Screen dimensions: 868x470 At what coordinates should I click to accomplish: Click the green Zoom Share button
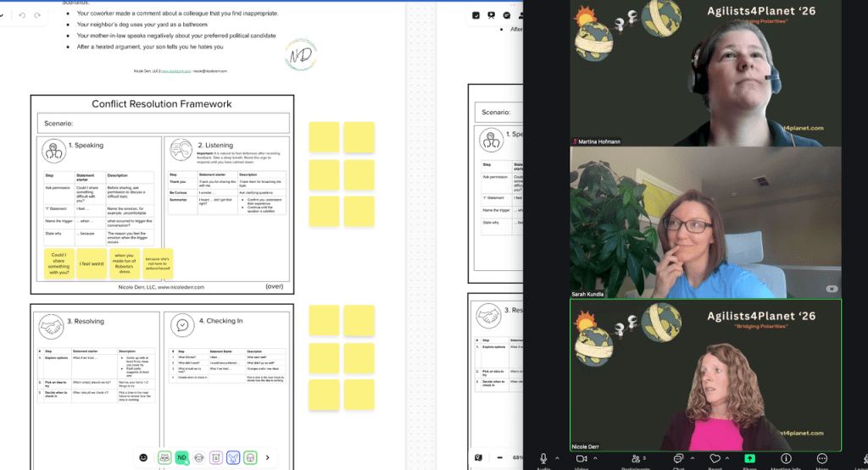tap(749, 458)
